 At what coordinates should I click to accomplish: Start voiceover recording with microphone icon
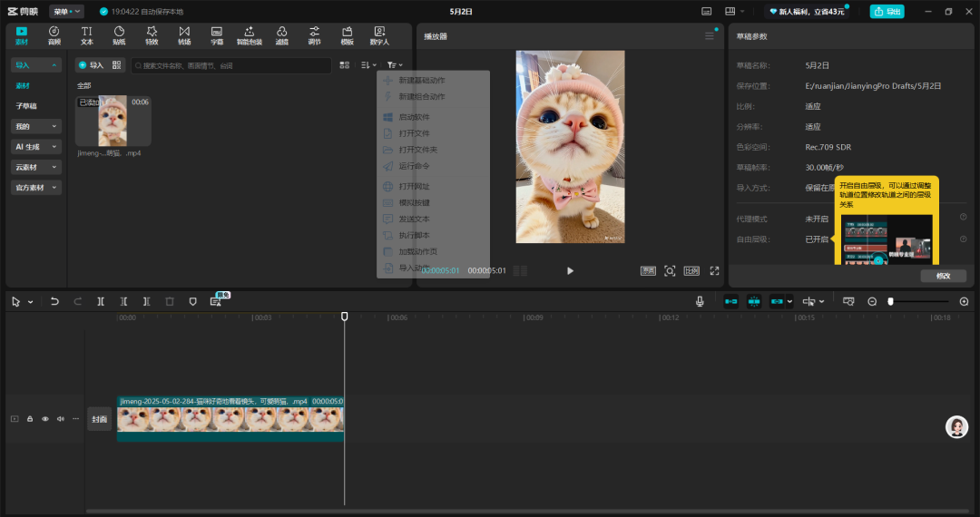point(700,301)
